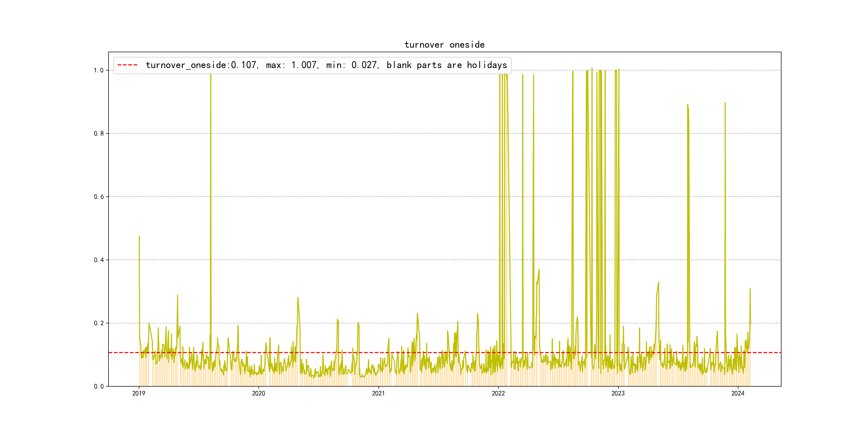The image size is (868, 434).
Task: Click the 0.8 y-axis tick label
Action: (98, 133)
